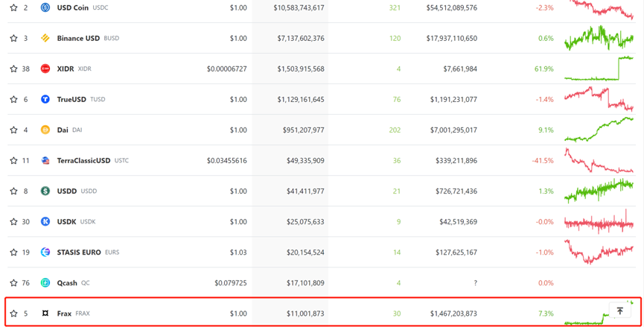The image size is (644, 327).
Task: View the Dai sparkline chart
Action: click(x=599, y=130)
